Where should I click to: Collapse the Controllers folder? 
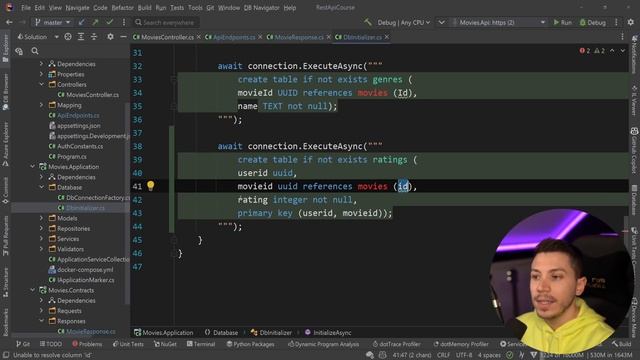(42, 84)
